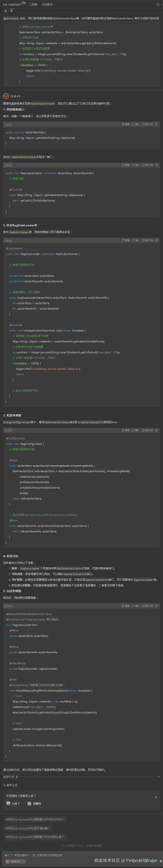This screenshot has height=868, width=163.
Task: Insert the RedisVectorStore class code block
Action: 136,165
